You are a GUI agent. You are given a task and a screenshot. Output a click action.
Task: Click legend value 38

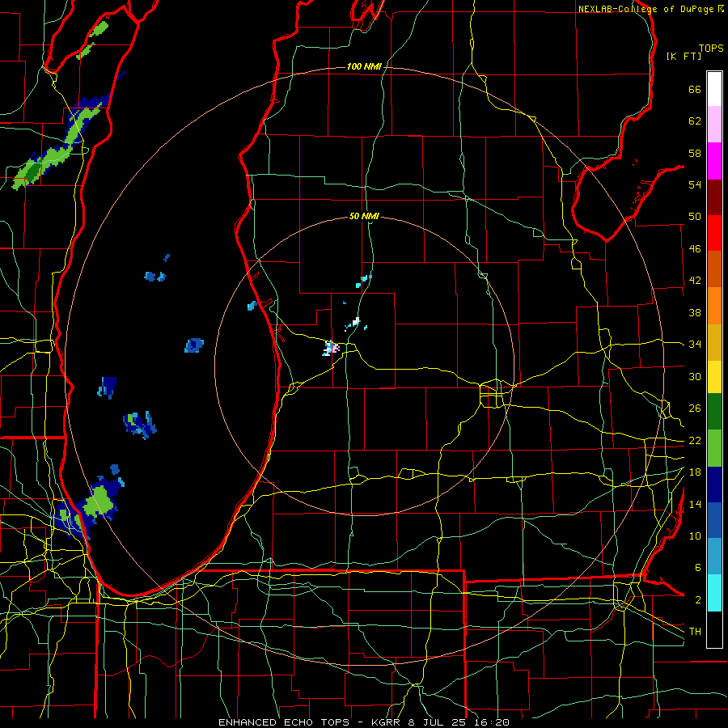tap(695, 312)
